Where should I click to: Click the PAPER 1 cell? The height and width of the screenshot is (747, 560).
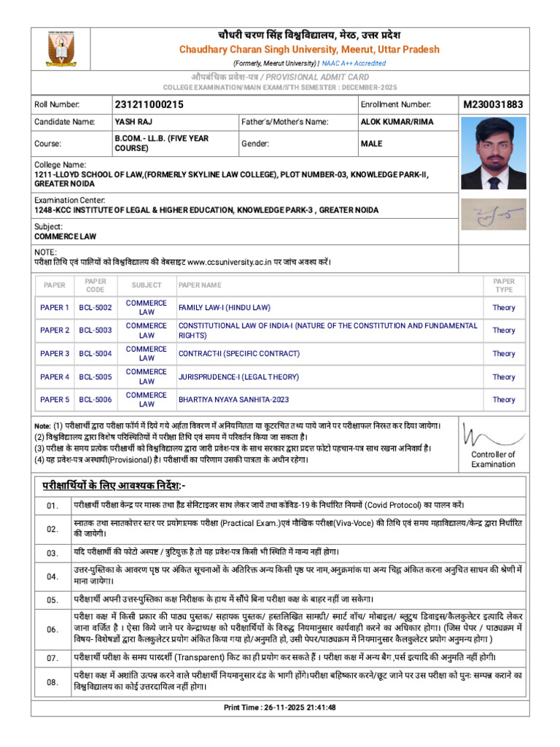click(x=55, y=308)
